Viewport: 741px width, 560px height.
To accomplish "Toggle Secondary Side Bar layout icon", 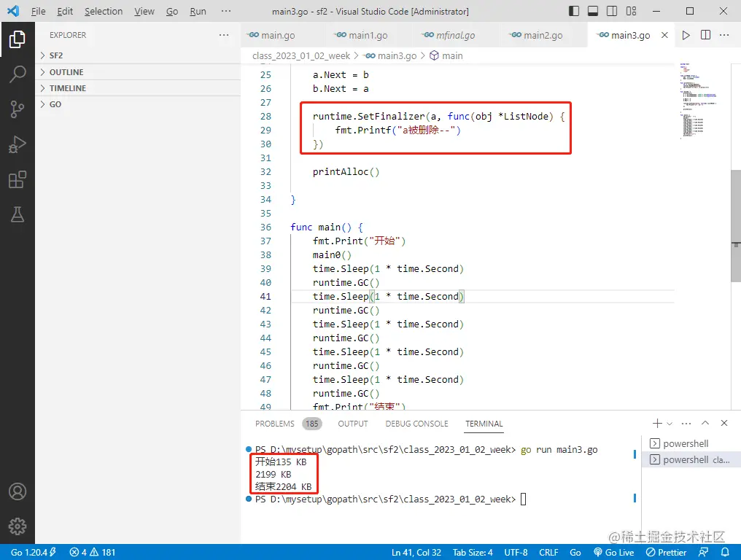I will click(x=612, y=11).
